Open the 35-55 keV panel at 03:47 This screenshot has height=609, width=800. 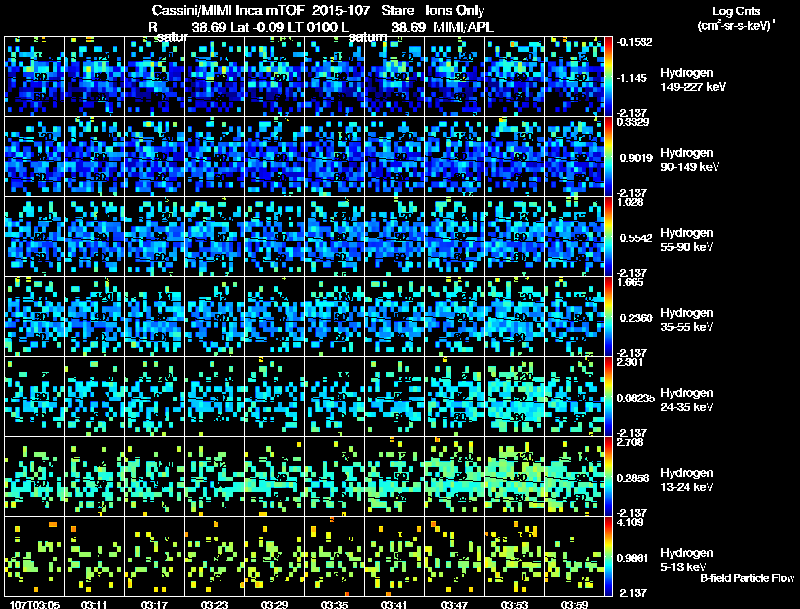454,317
